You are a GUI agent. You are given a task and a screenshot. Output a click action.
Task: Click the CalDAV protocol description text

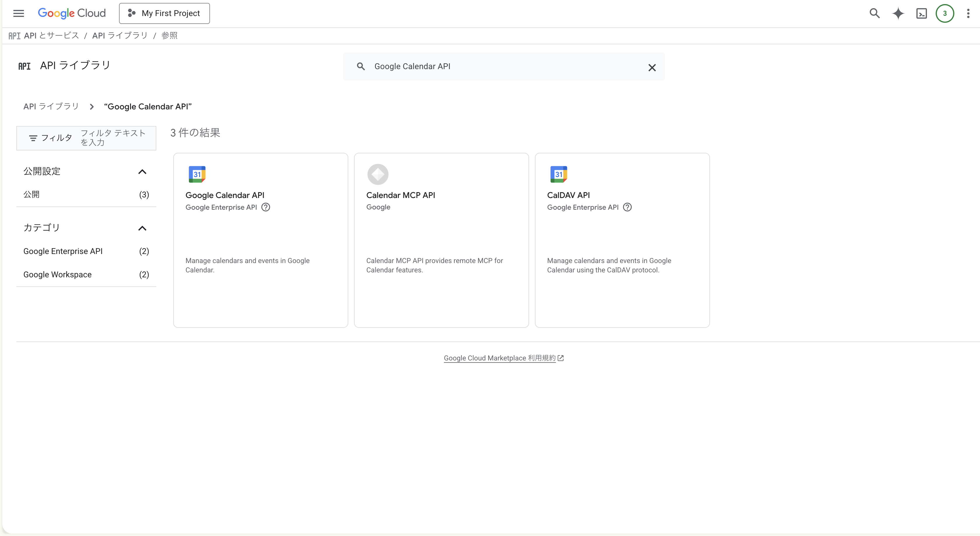609,265
